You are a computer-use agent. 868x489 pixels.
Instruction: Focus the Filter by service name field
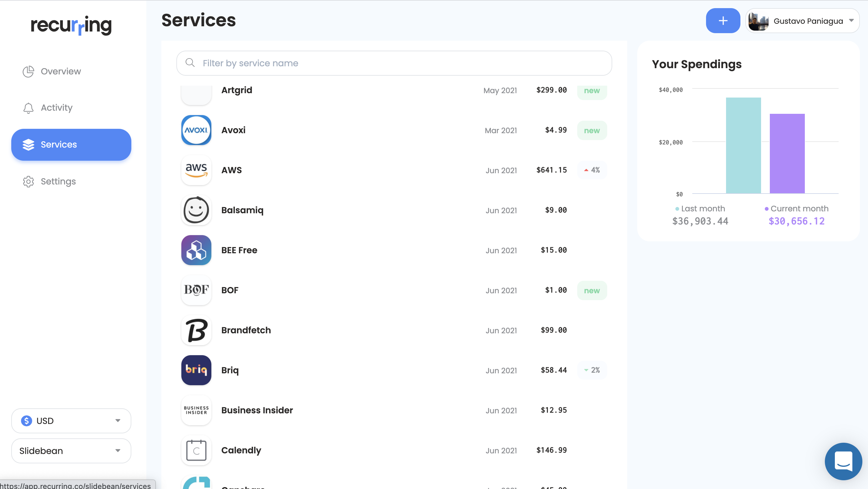pos(394,63)
